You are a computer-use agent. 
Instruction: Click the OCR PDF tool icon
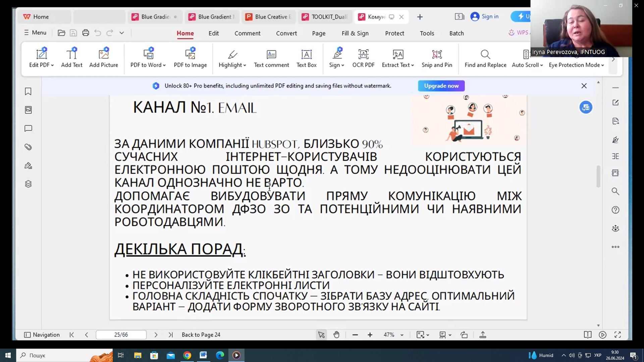point(363,55)
